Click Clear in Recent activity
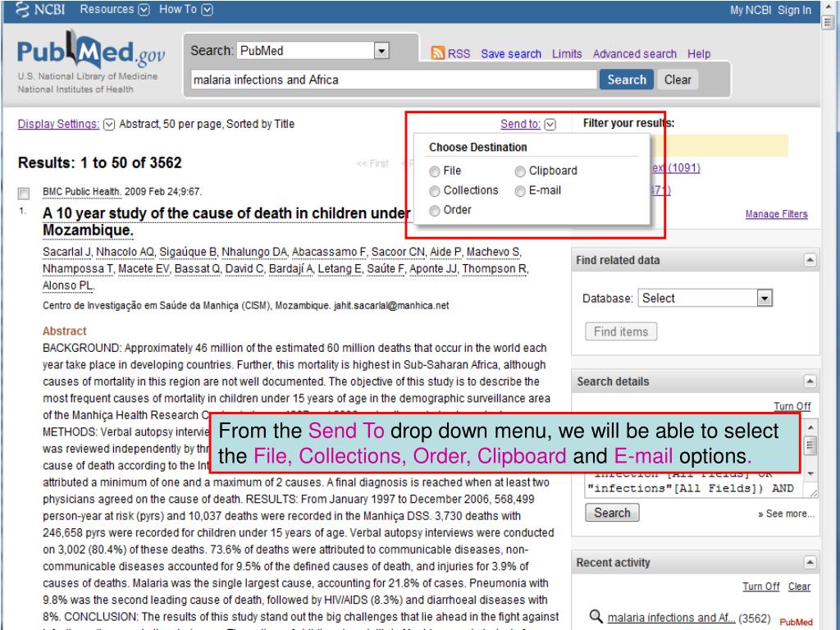840x630 pixels. tap(799, 586)
